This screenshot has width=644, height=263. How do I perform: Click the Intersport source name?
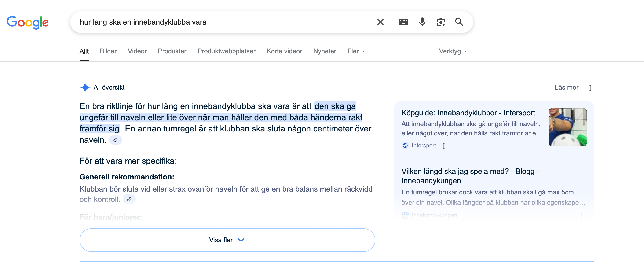(x=424, y=146)
